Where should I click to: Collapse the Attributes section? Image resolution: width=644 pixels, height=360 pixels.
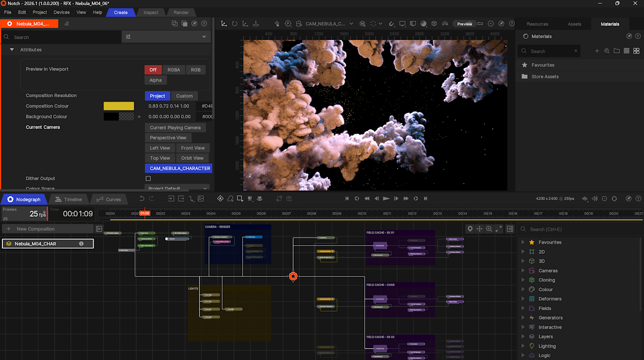tap(12, 50)
